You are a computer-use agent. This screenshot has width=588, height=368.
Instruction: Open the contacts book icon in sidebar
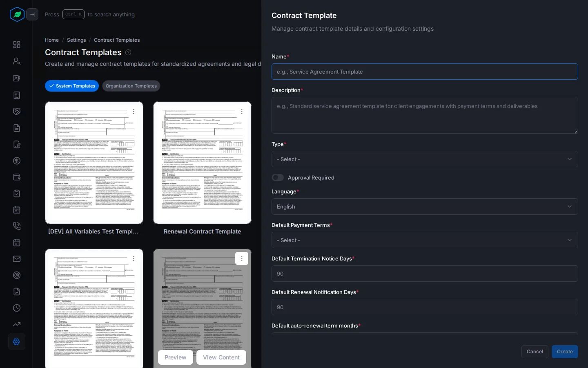(17, 78)
